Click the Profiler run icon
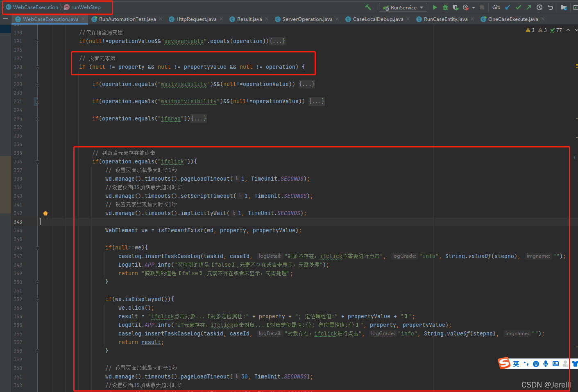This screenshot has height=392, width=578. 465,7
